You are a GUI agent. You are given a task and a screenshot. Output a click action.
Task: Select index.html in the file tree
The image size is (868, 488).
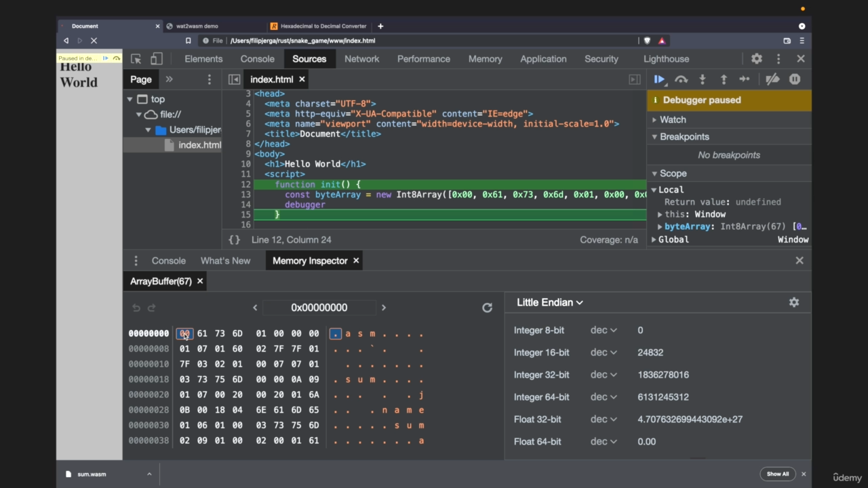pos(199,145)
